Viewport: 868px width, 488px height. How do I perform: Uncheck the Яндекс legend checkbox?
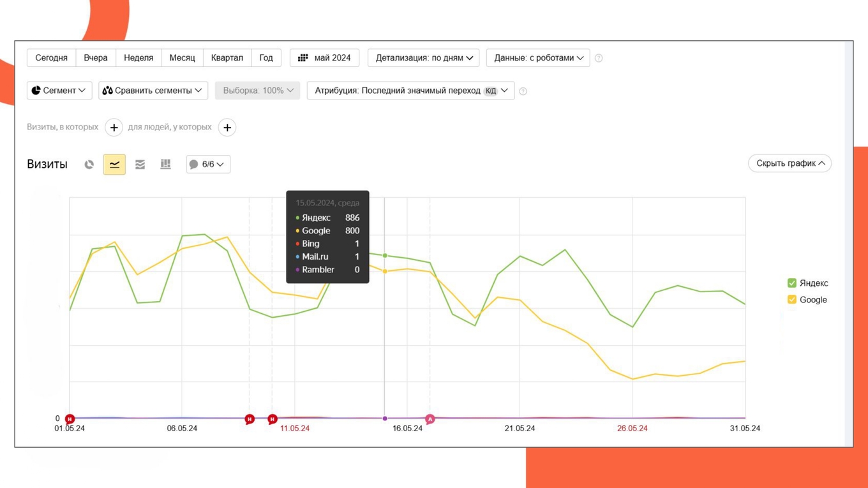tap(791, 283)
